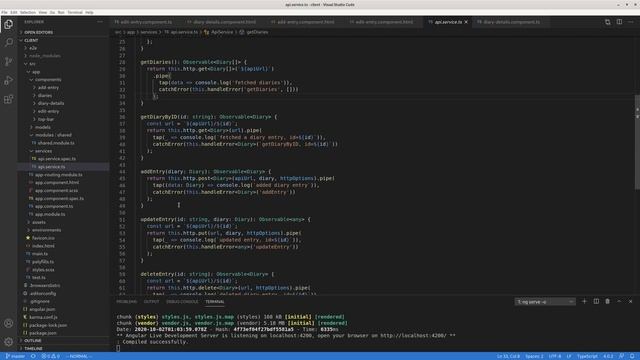Expand the add-entry folder
The height and width of the screenshot is (360, 640).
(x=48, y=87)
